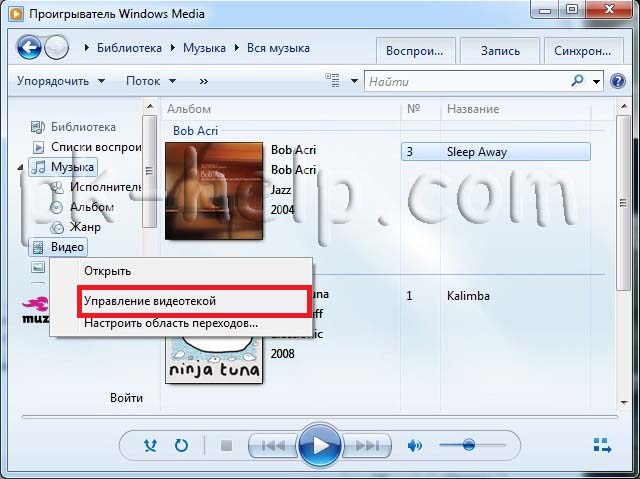
Task: Skip to previous track
Action: pyautogui.click(x=273, y=446)
